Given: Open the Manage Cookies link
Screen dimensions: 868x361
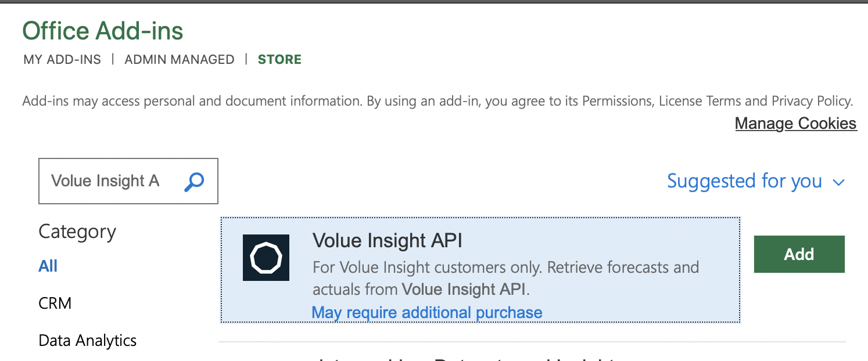Looking at the screenshot, I should 795,123.
